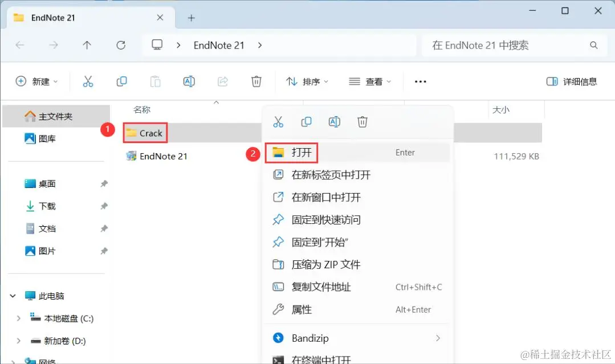Go up one folder level
615x364 pixels.
coord(87,45)
